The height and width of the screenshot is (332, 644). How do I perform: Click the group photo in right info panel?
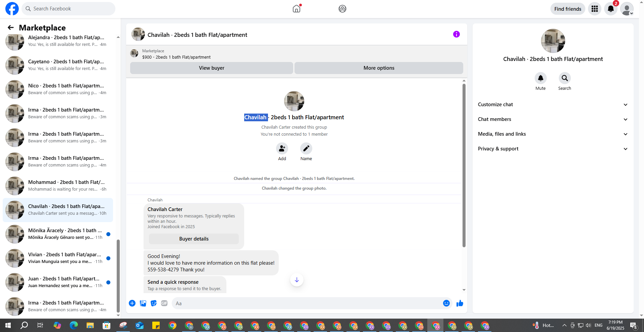coord(553,41)
